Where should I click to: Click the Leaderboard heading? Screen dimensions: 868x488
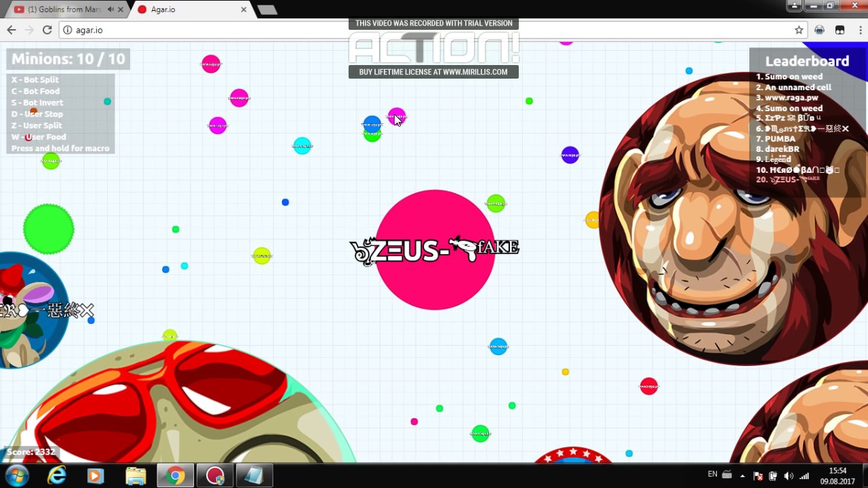(x=807, y=61)
